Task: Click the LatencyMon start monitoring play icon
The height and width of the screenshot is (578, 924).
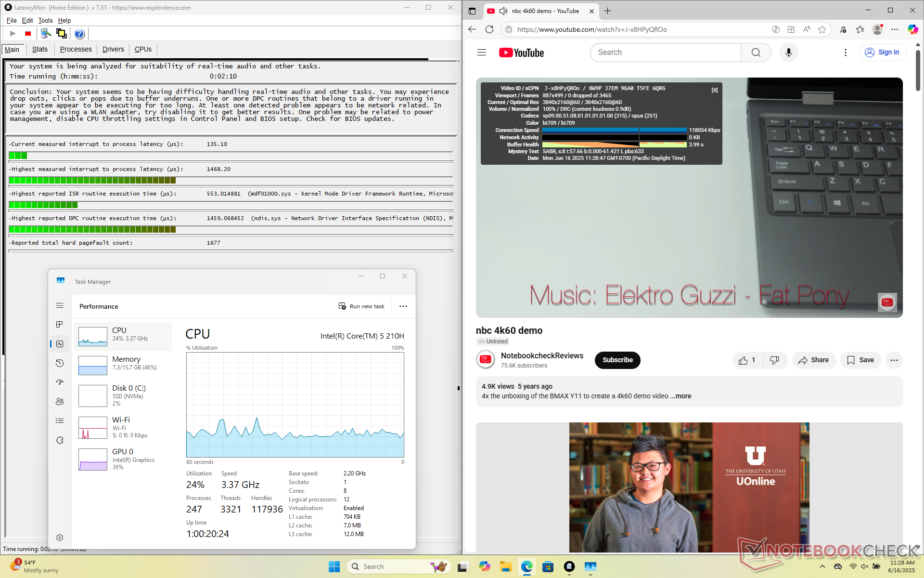Action: pyautogui.click(x=13, y=34)
